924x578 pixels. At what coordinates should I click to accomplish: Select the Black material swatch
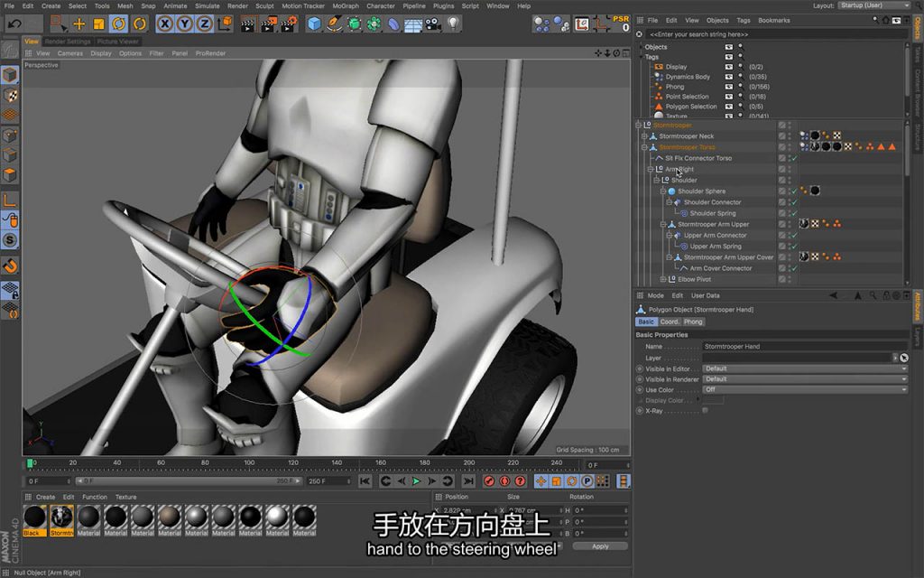pos(35,521)
